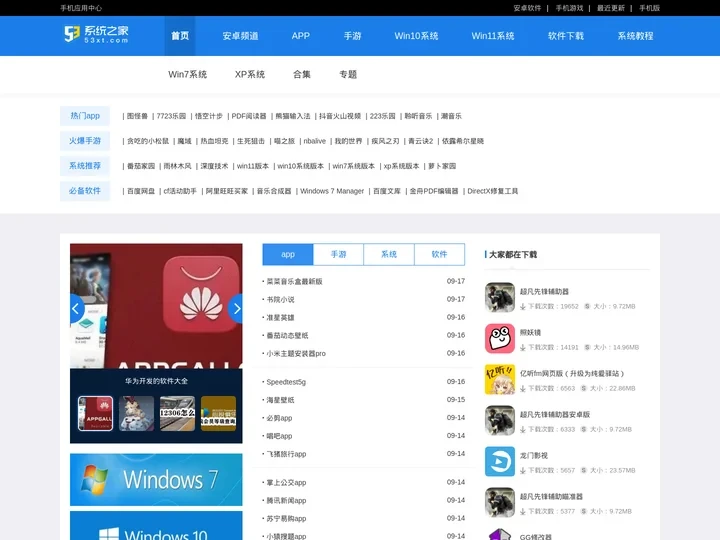Click the 热门app category button
720x540 pixels.
coord(85,116)
